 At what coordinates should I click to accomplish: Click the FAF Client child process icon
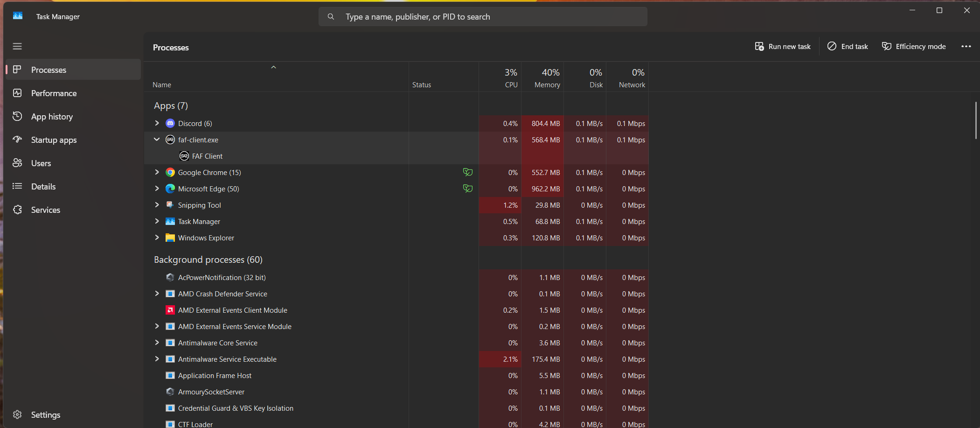pyautogui.click(x=184, y=156)
